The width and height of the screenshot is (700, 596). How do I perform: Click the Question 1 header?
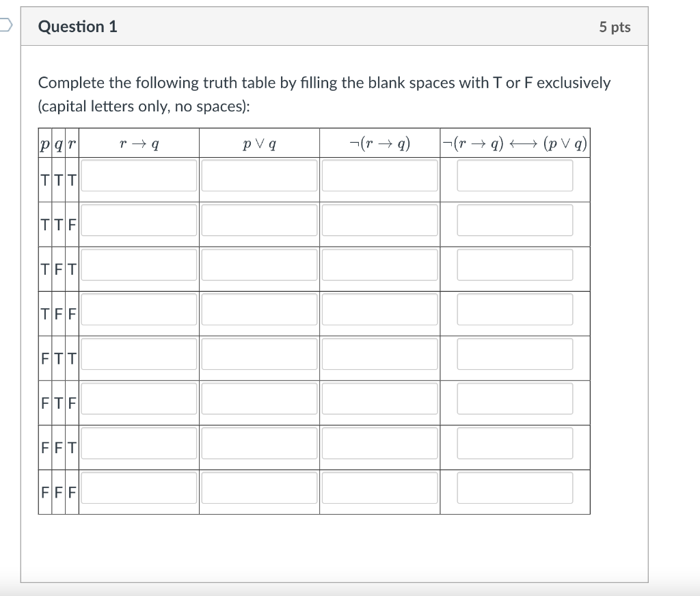coord(77,27)
